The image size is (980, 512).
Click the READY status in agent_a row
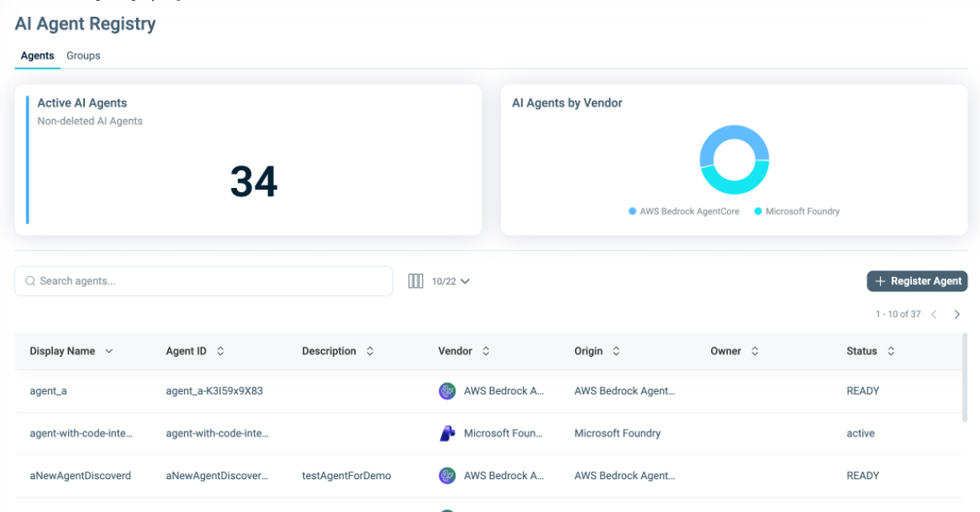(863, 391)
